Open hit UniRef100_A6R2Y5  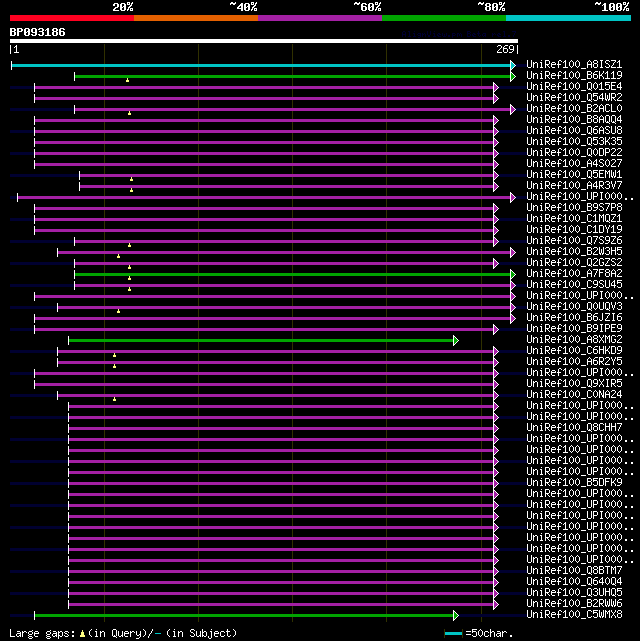tap(574, 362)
